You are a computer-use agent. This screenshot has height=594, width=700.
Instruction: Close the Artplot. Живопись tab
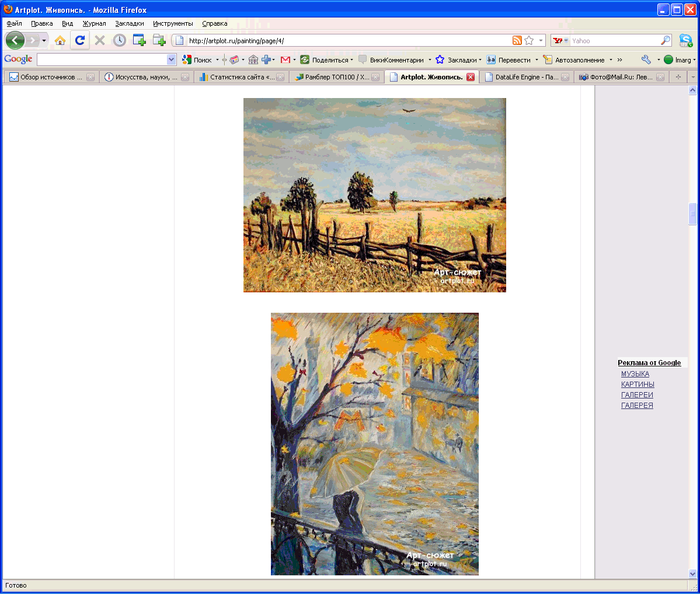[471, 77]
